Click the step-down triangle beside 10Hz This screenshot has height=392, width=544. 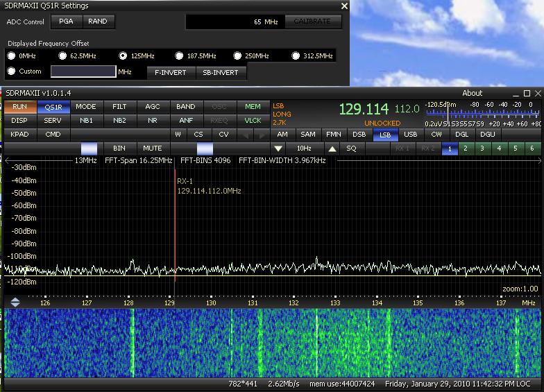(278, 148)
